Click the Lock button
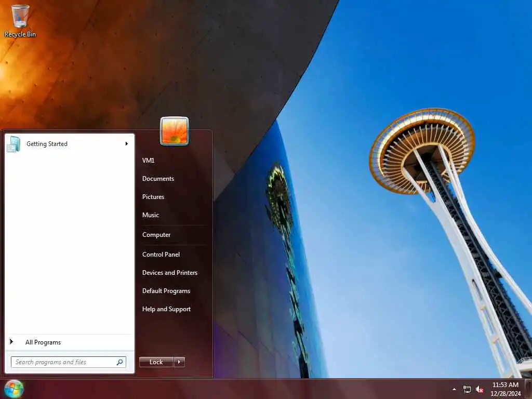 156,362
